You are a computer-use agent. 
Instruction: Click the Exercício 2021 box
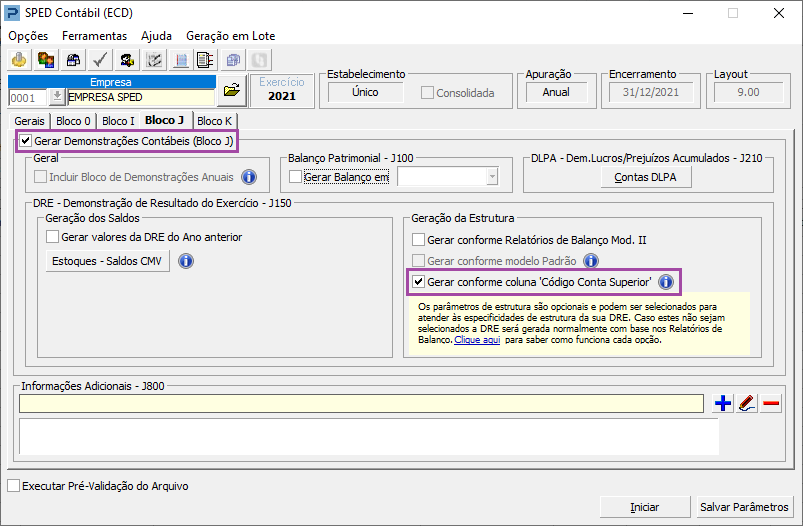(x=282, y=90)
